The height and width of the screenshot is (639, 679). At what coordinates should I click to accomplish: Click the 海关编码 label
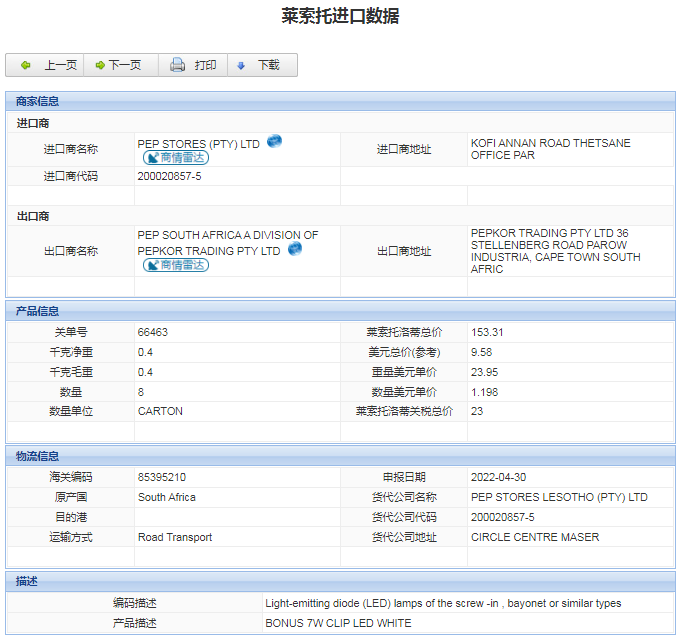click(x=71, y=477)
